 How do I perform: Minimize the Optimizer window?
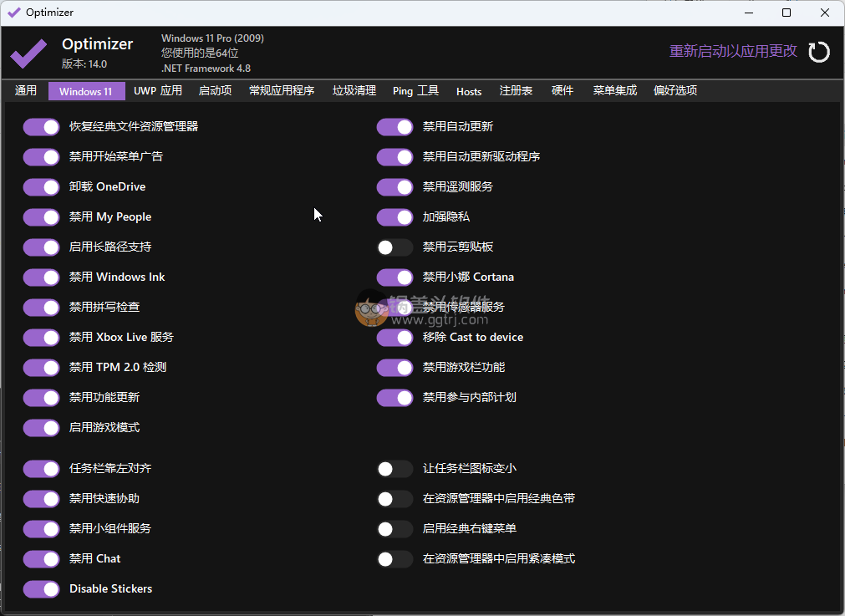click(x=749, y=13)
